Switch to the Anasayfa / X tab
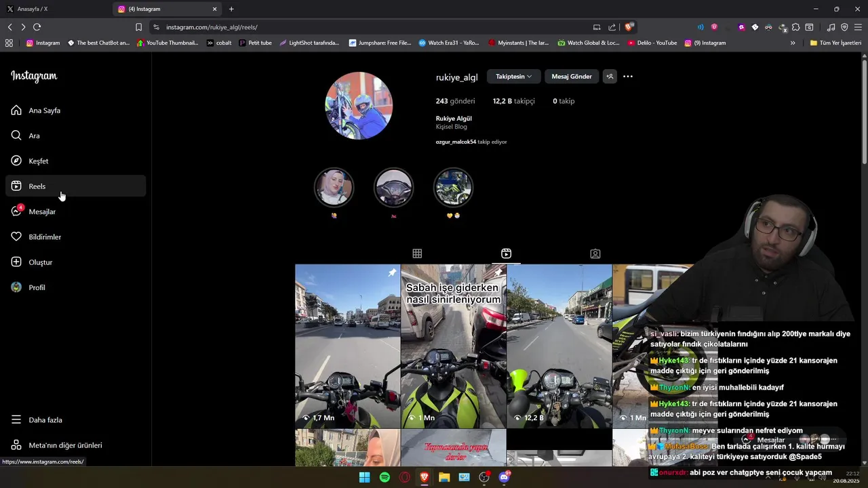The width and height of the screenshot is (868, 488). (x=56, y=9)
